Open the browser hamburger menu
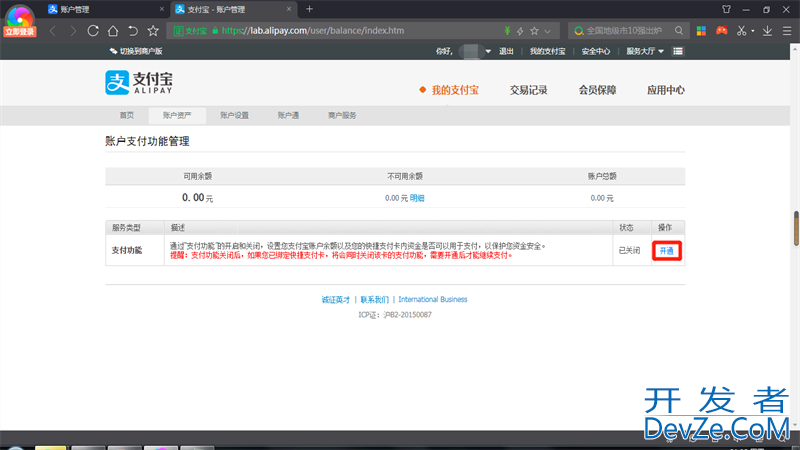 pos(787,31)
